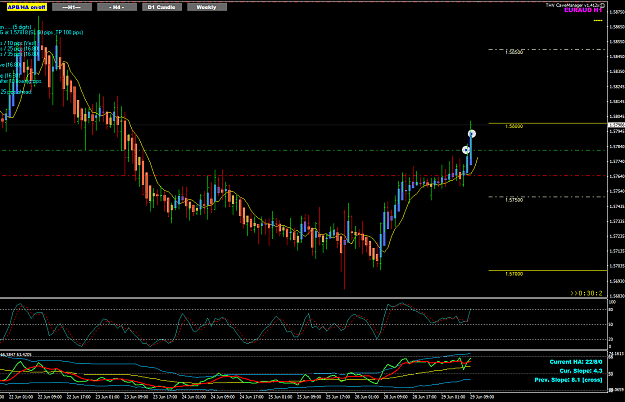Click the candle countdown timer 0:30:2
Viewport: 625px width, 402px height.
tap(586, 293)
